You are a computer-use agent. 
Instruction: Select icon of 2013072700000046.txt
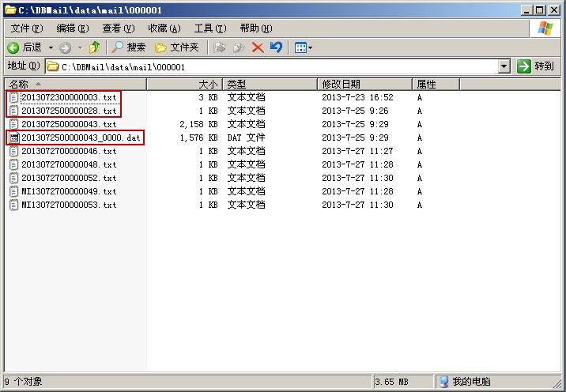point(13,151)
